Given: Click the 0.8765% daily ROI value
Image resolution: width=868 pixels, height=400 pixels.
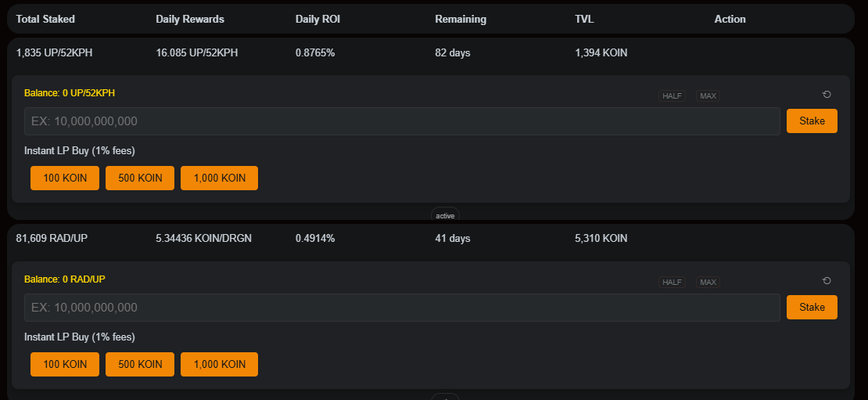Looking at the screenshot, I should point(315,53).
